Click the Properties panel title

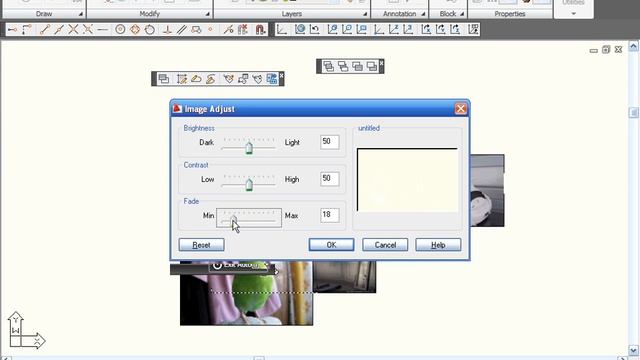click(x=510, y=14)
